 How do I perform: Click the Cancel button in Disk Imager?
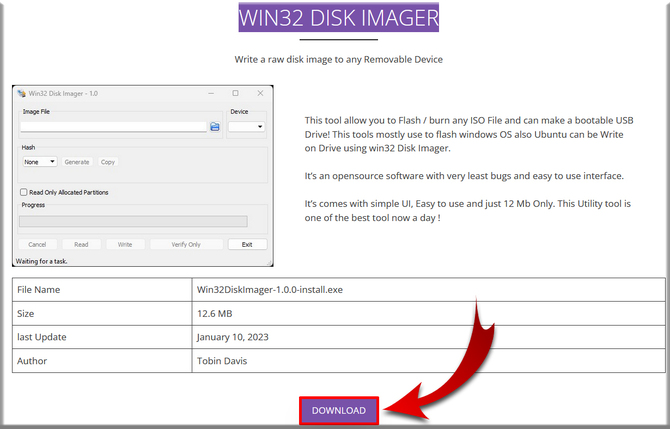click(37, 244)
